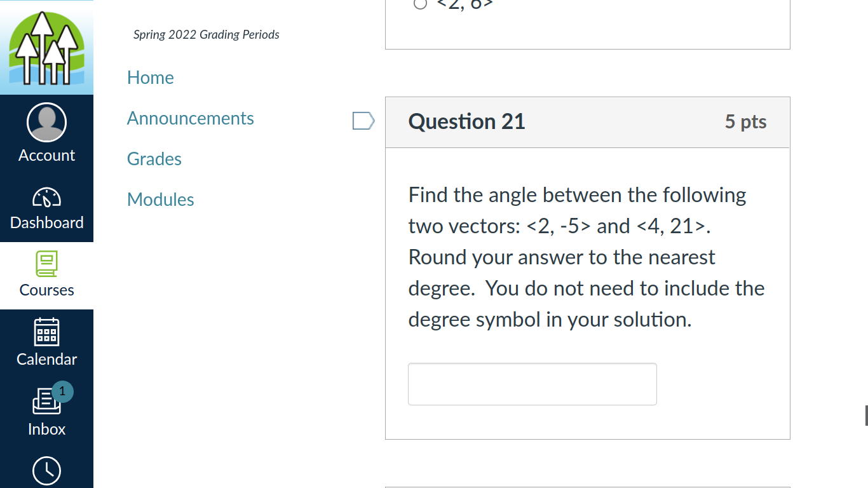Viewport: 868px width, 488px height.
Task: Select the "<2, 6>" answer choice
Action: pos(420,4)
